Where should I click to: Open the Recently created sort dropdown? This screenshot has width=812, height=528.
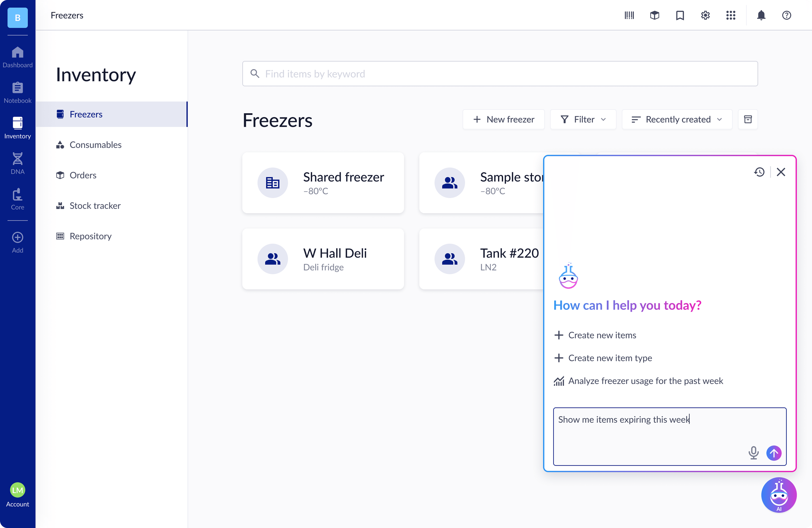(677, 119)
